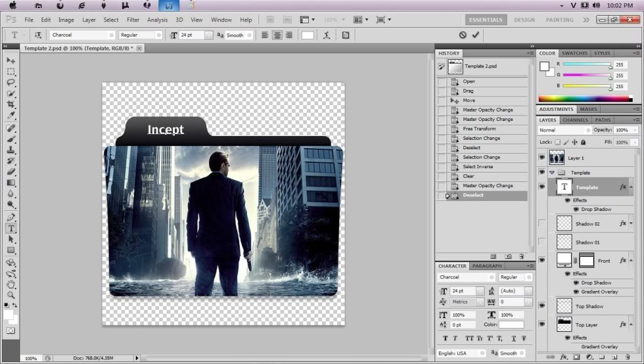This screenshot has height=364, width=644.
Task: Open the Filter menu
Action: point(133,20)
